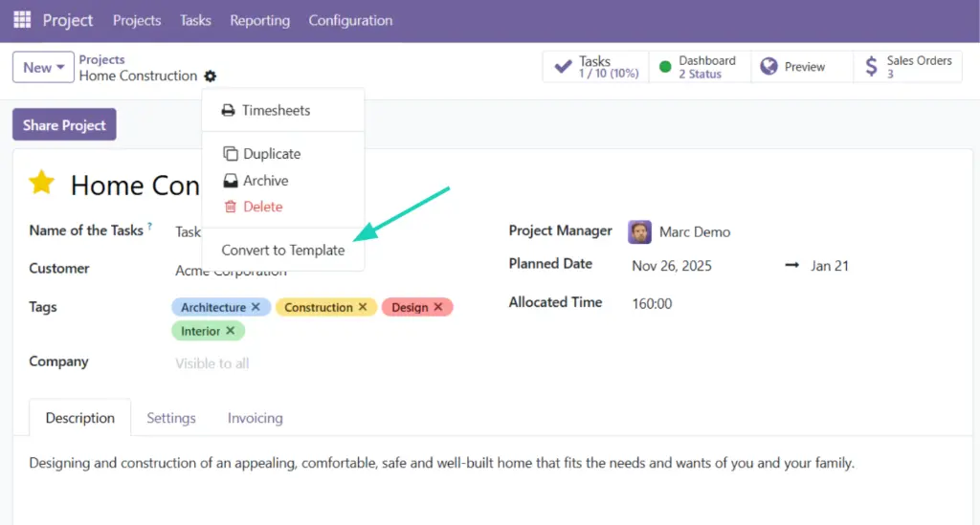The height and width of the screenshot is (525, 980).
Task: Click the Customer field Acme Corporation
Action: [x=231, y=271]
